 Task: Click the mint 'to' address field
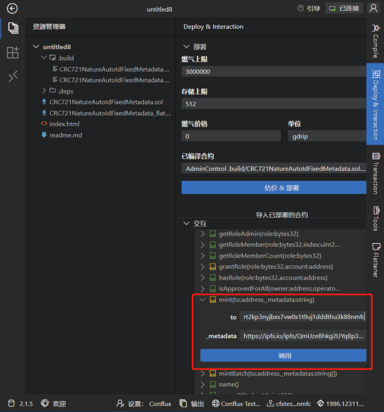pos(303,317)
